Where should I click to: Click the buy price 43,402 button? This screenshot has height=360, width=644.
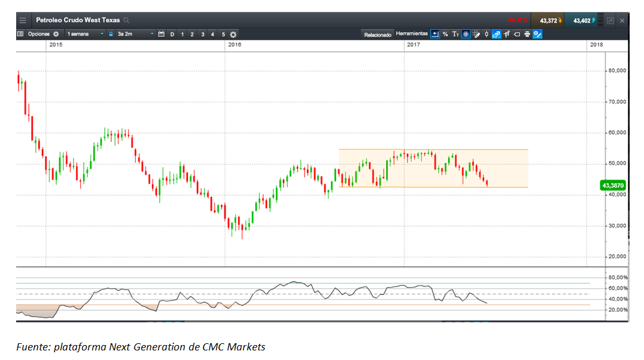(581, 20)
